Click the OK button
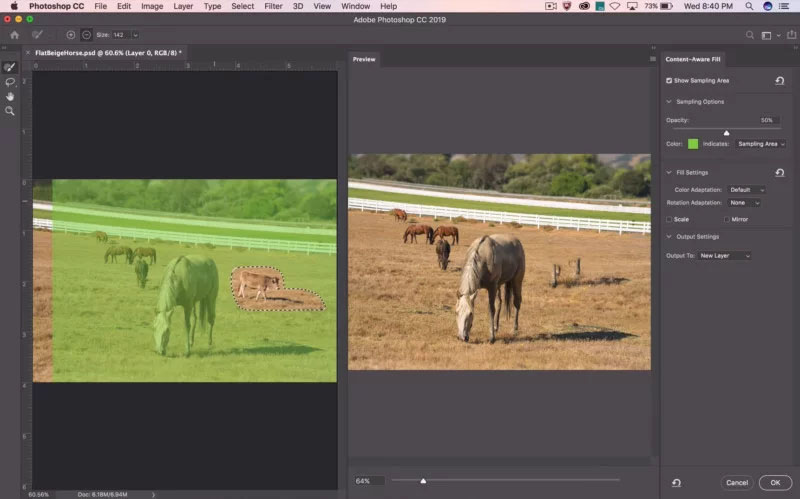800x499 pixels. (774, 483)
